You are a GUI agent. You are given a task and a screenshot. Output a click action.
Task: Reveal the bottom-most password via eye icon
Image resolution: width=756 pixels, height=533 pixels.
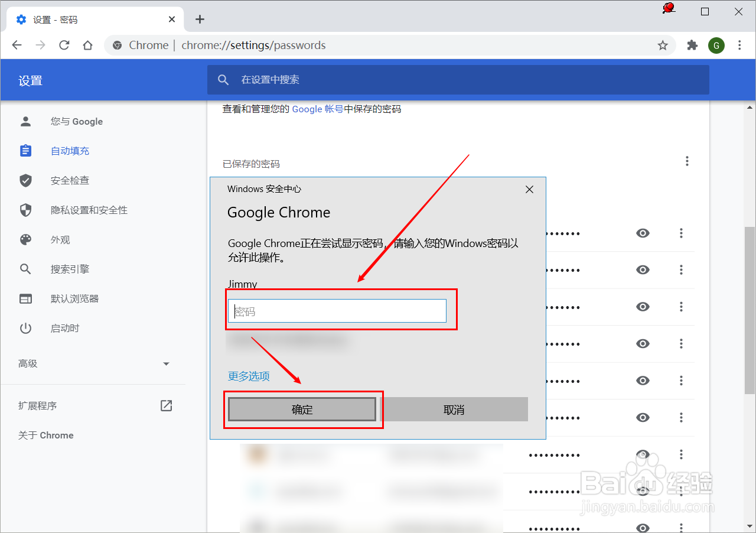[643, 526]
